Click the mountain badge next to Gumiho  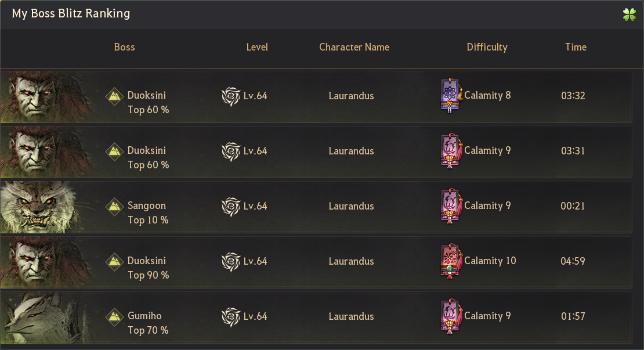[115, 317]
